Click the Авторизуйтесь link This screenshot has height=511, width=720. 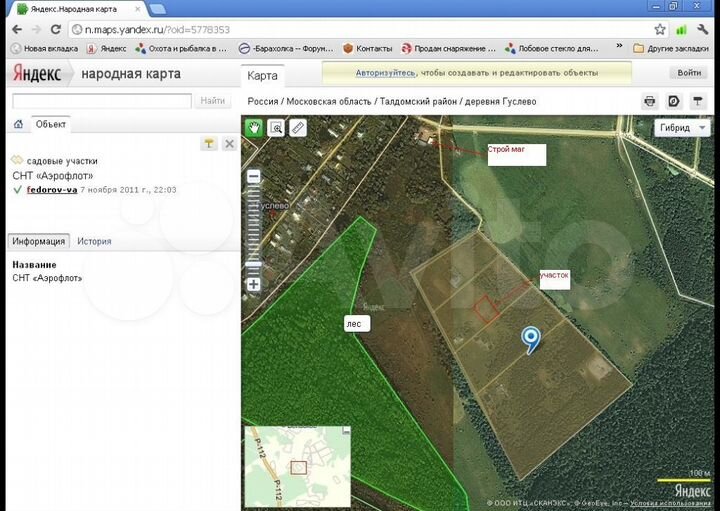click(385, 73)
